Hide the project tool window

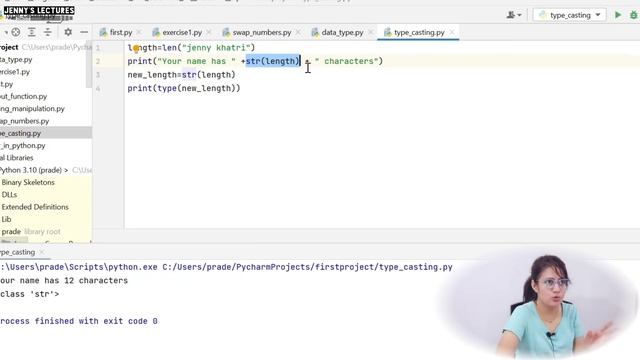pos(84,32)
